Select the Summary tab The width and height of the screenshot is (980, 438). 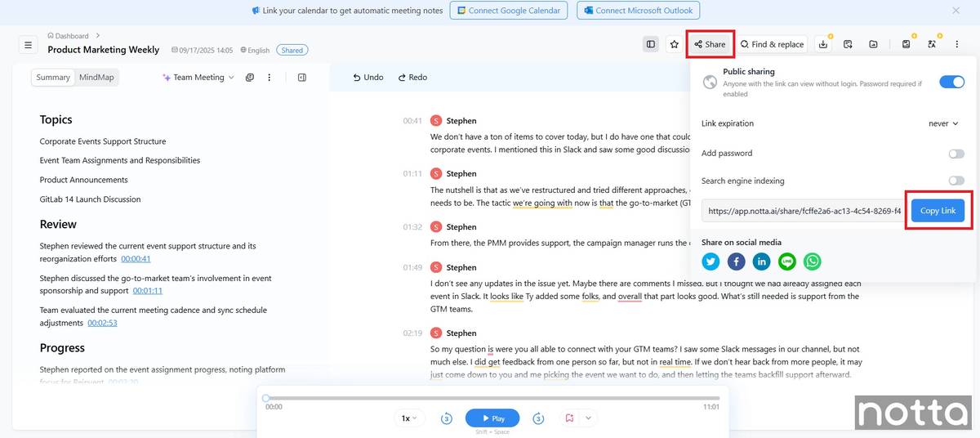click(x=53, y=78)
